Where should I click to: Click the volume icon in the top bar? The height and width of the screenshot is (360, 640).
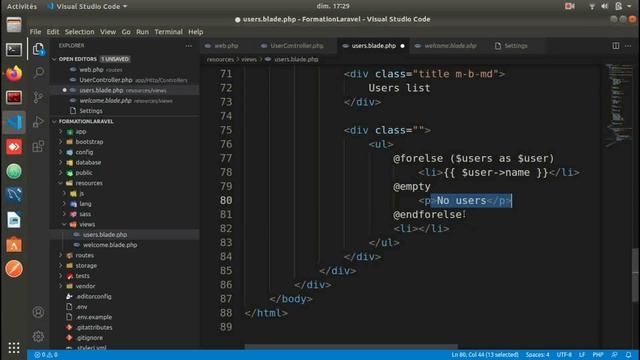[x=604, y=6]
